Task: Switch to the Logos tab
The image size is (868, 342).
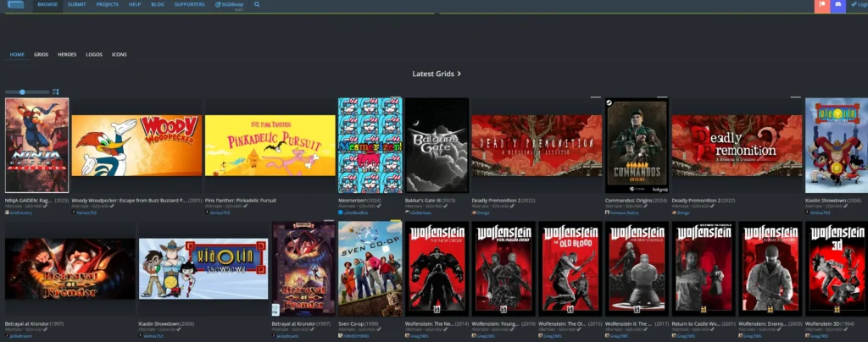Action: [94, 54]
